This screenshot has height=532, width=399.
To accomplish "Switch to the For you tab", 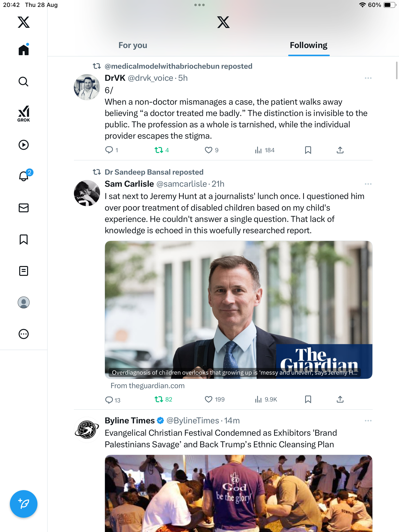I will coord(133,45).
